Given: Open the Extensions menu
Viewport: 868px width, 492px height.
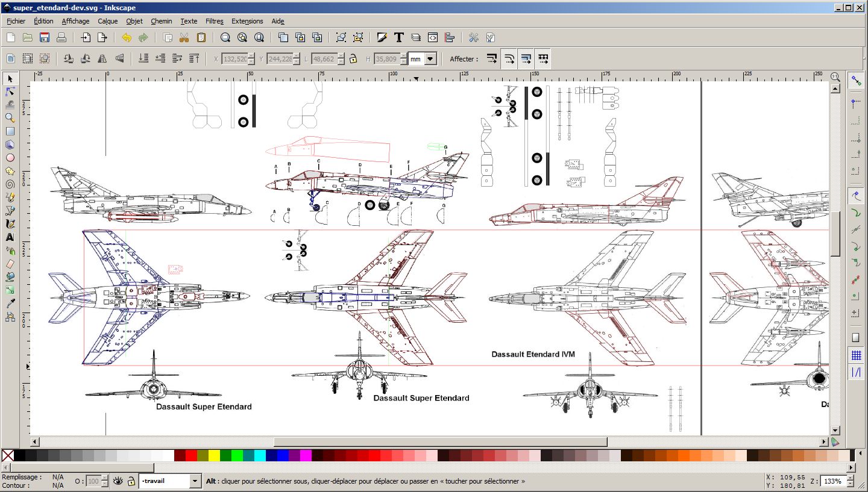Looking at the screenshot, I should [247, 21].
